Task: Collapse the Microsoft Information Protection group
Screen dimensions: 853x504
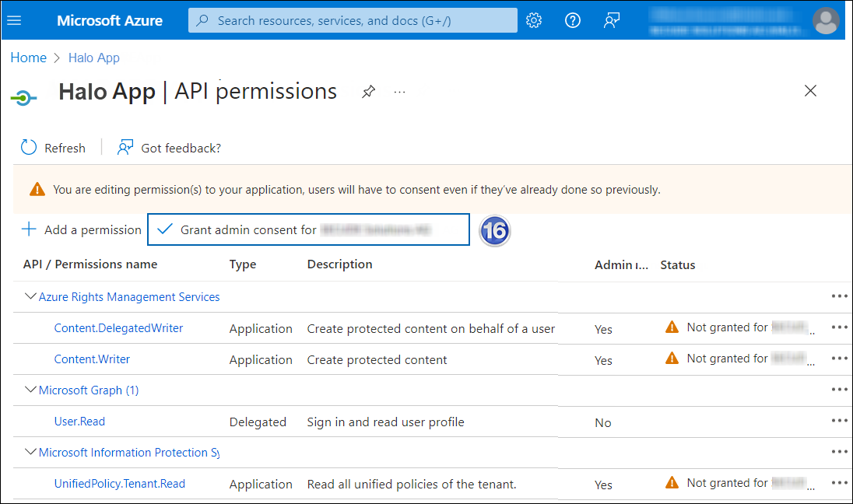Action: 30,452
